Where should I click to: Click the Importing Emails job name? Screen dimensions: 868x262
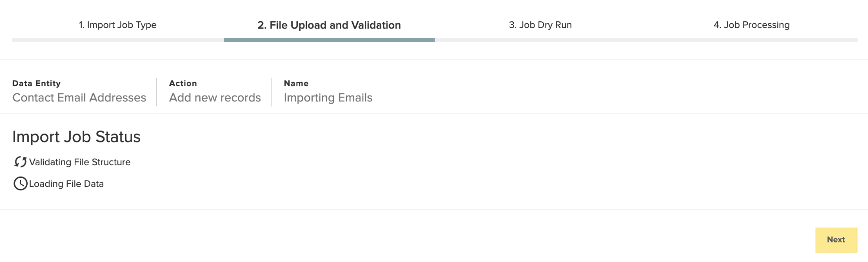[x=328, y=98]
